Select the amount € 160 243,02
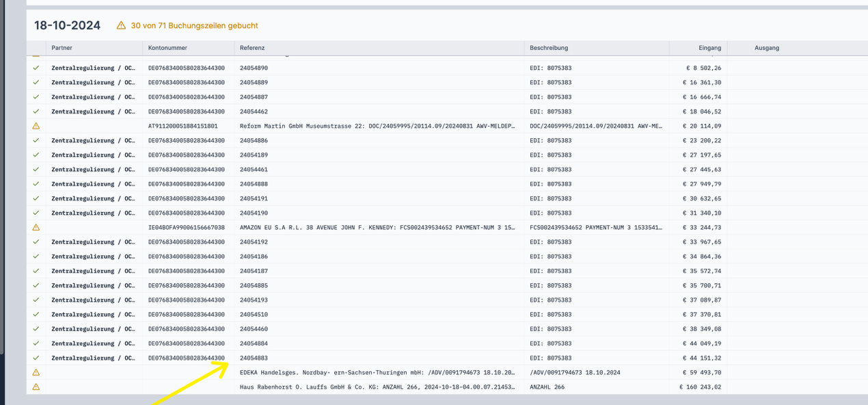 700,387
